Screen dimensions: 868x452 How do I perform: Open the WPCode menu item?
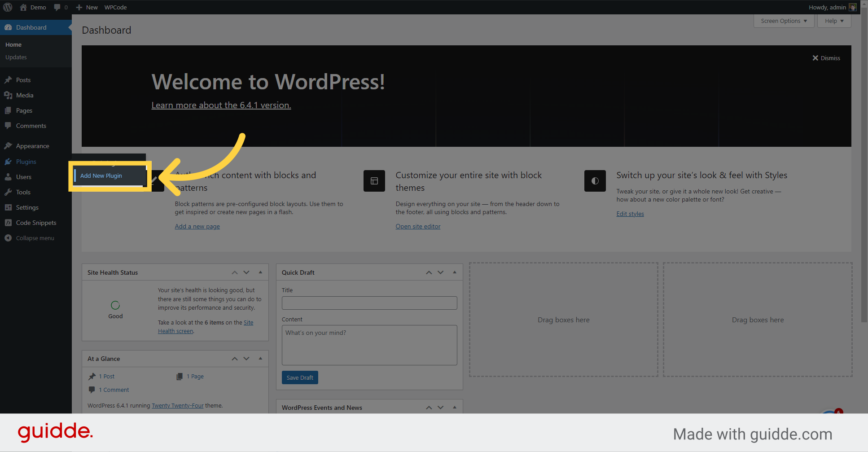coord(115,7)
